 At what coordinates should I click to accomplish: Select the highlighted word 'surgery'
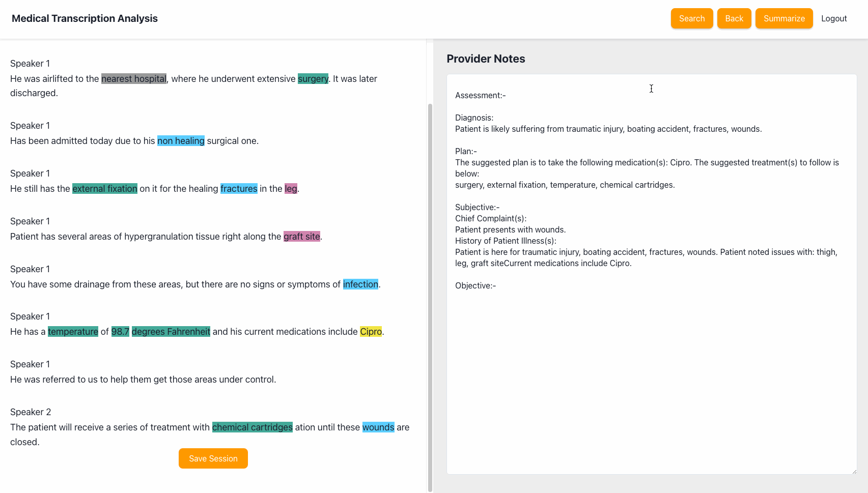(313, 79)
